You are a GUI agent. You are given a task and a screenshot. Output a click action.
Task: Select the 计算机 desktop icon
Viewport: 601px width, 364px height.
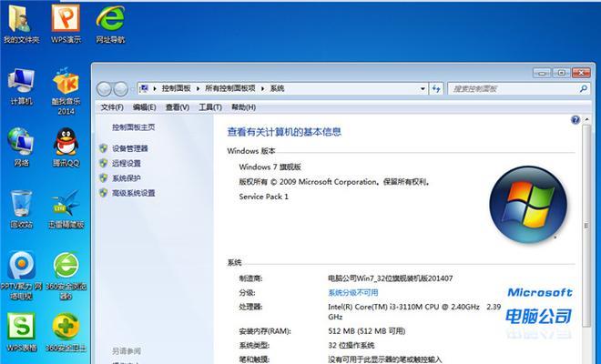point(22,87)
